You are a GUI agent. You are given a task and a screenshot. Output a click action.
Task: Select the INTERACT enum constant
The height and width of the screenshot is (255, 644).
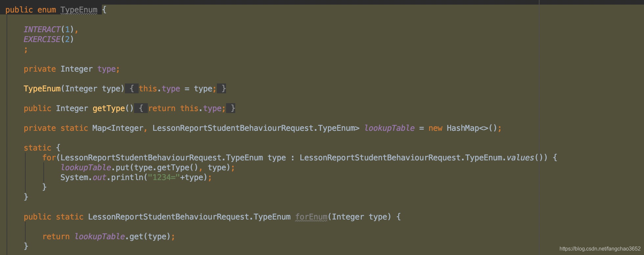(42, 30)
